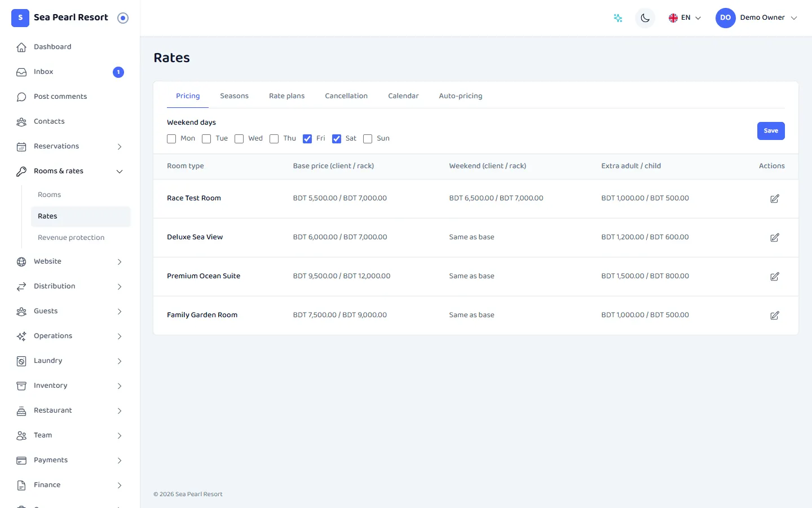Click the Restaurant icon in sidebar

(x=21, y=411)
